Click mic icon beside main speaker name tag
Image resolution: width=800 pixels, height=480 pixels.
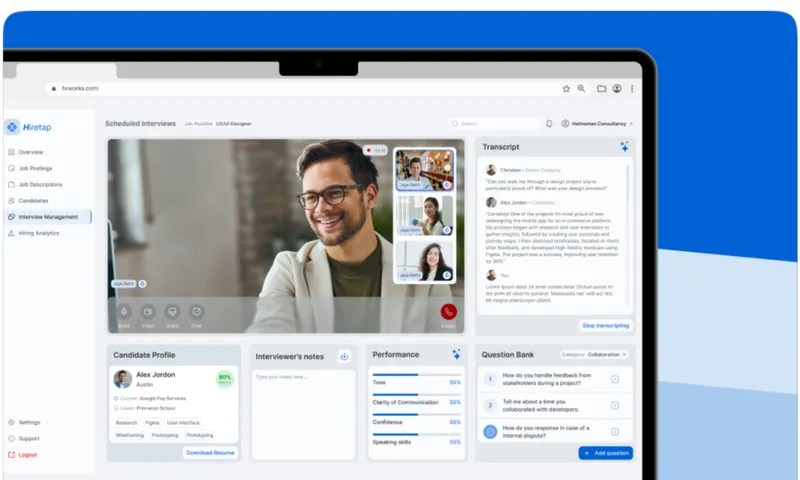[142, 284]
